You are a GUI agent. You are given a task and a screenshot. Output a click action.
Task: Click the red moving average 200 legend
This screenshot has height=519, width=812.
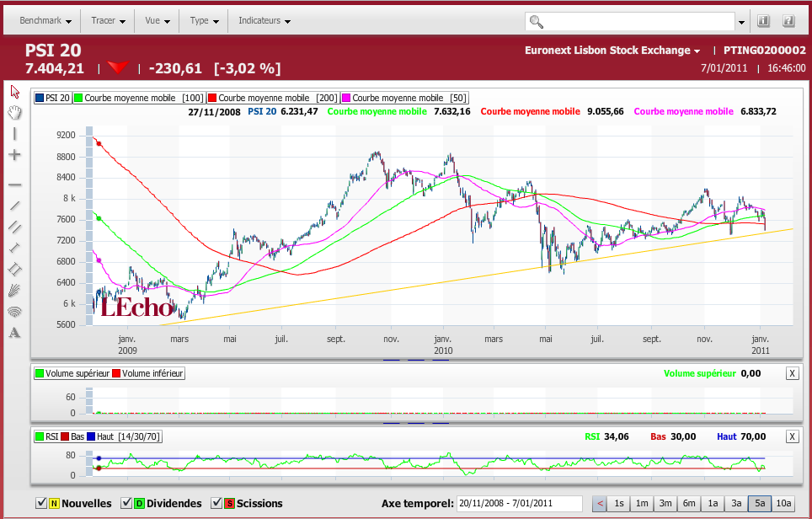pos(273,98)
